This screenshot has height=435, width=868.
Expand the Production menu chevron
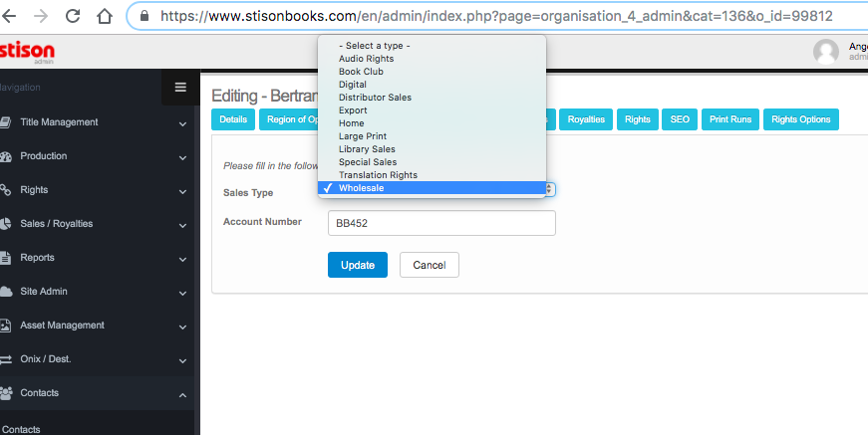pyautogui.click(x=182, y=158)
